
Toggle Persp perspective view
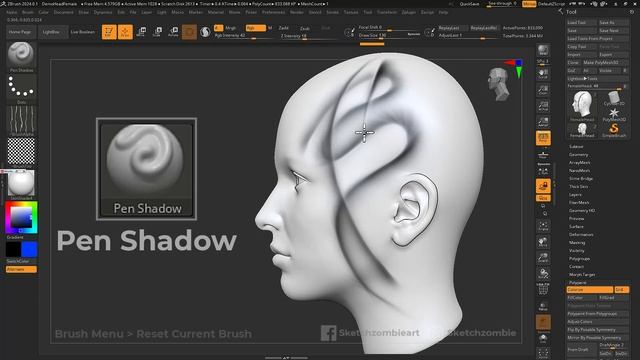(x=543, y=138)
